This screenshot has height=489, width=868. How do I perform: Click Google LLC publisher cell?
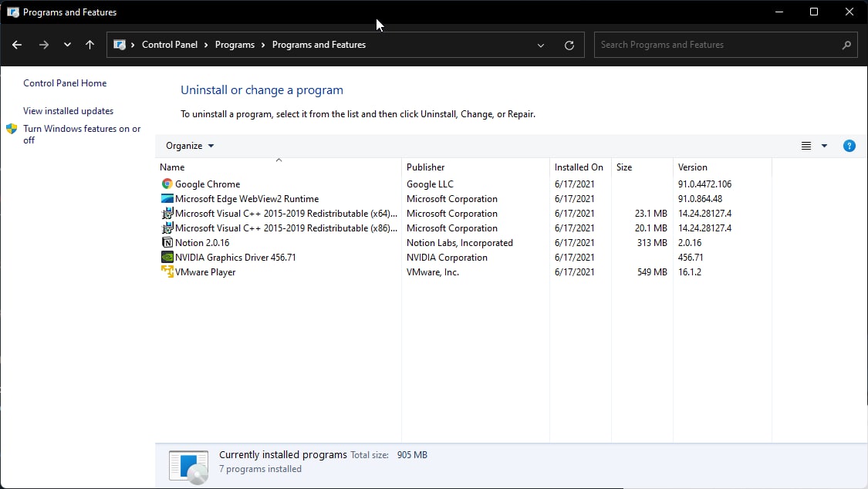point(430,184)
